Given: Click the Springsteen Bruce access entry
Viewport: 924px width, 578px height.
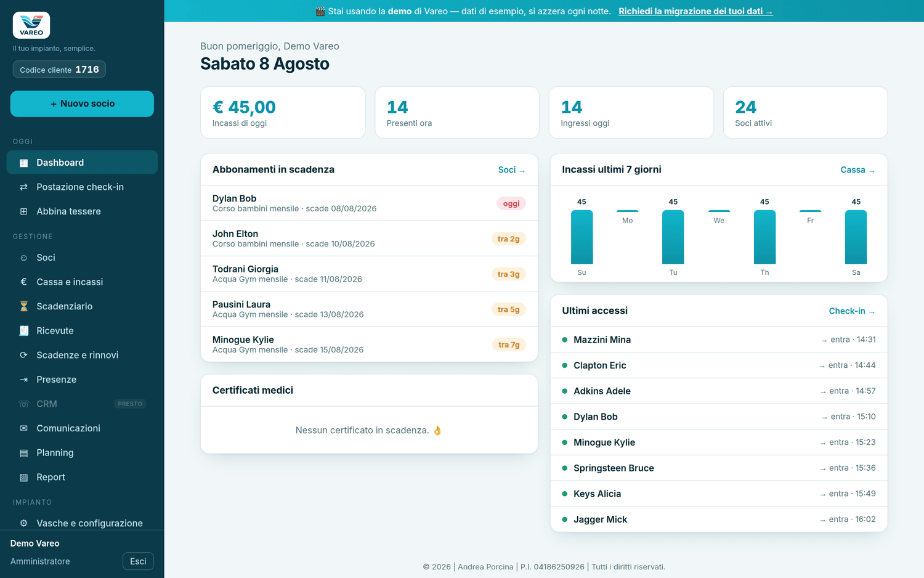Looking at the screenshot, I should 719,468.
